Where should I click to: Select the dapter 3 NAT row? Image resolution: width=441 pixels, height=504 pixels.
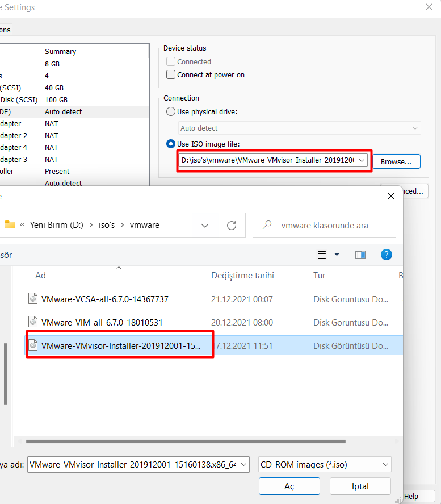pyautogui.click(x=74, y=159)
